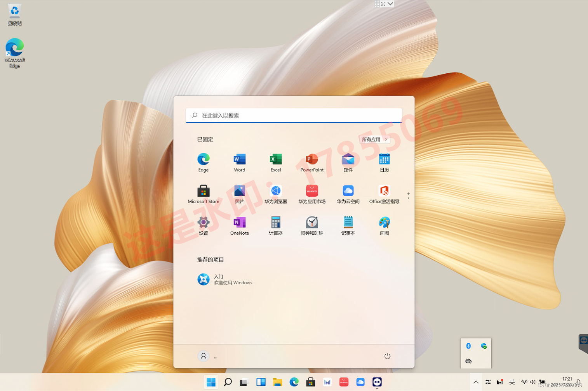Open Microsoft Store taskbar icon
Viewport: 588px width, 391px height.
(x=311, y=382)
